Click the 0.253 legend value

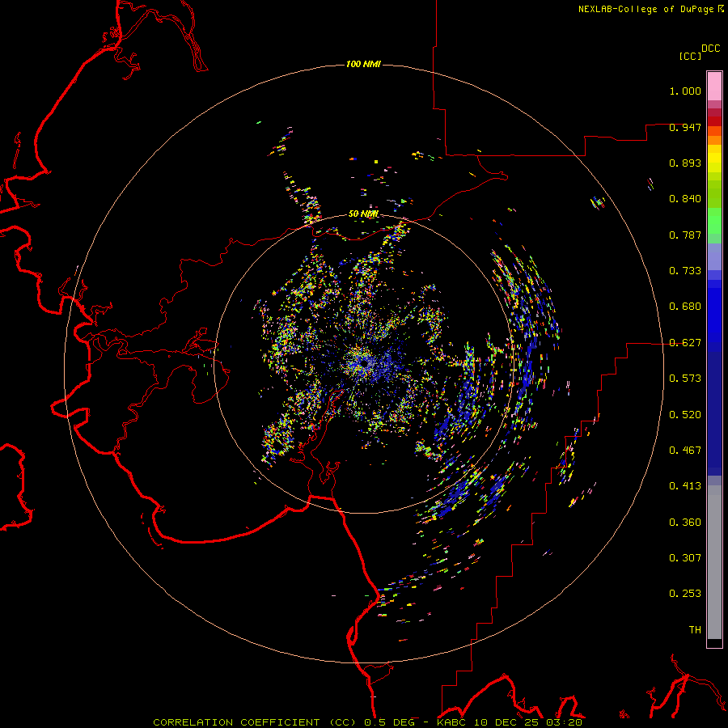[685, 594]
